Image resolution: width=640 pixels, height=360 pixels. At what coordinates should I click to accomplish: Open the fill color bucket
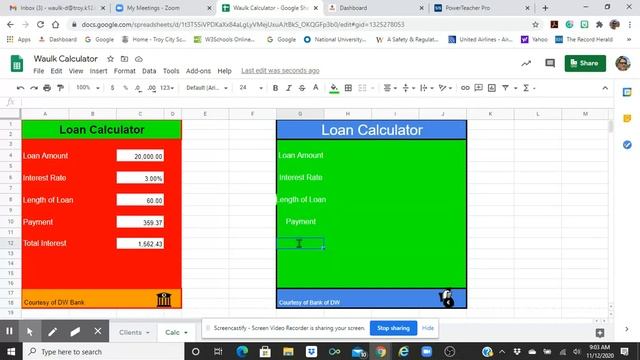[x=334, y=88]
